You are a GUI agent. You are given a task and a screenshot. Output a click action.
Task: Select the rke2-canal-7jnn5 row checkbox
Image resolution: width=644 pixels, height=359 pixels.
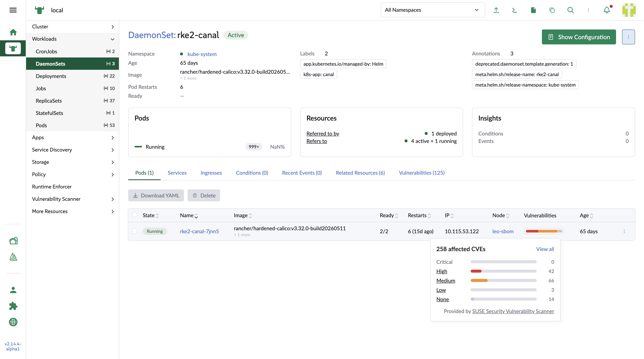pyautogui.click(x=135, y=231)
